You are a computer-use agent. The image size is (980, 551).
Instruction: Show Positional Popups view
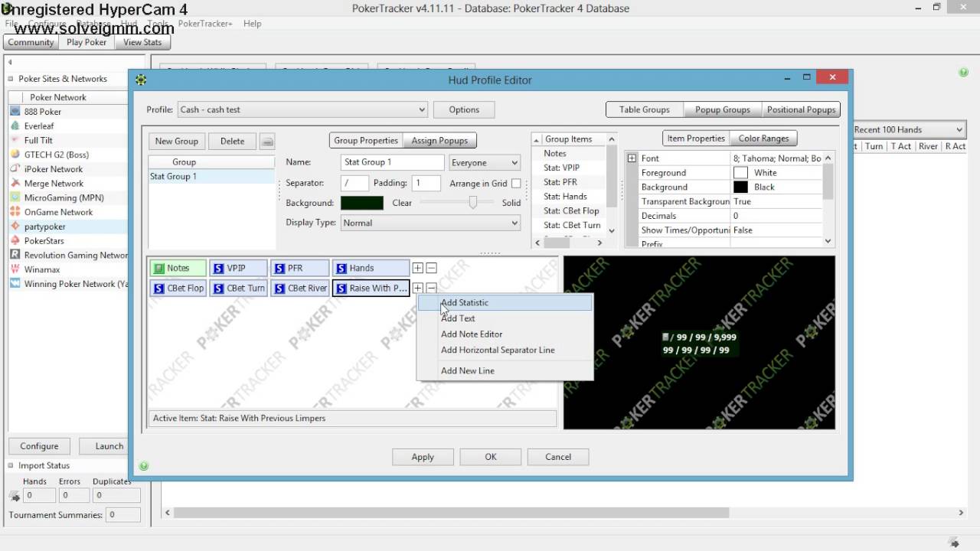click(x=801, y=109)
